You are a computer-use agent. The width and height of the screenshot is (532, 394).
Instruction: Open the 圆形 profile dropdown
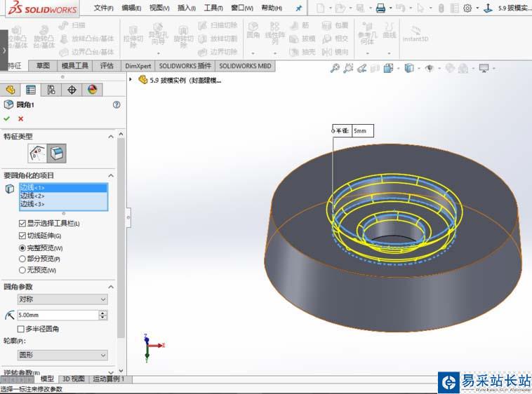coord(62,355)
